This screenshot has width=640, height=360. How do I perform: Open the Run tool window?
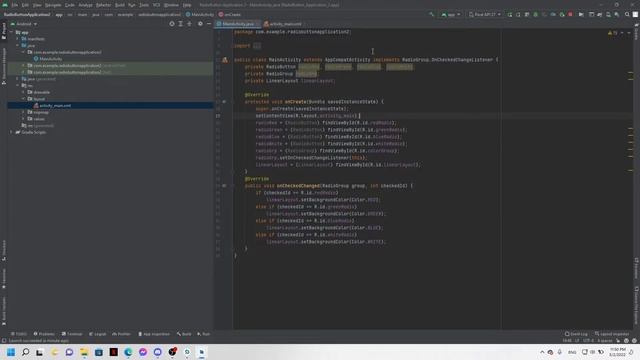[x=203, y=334]
